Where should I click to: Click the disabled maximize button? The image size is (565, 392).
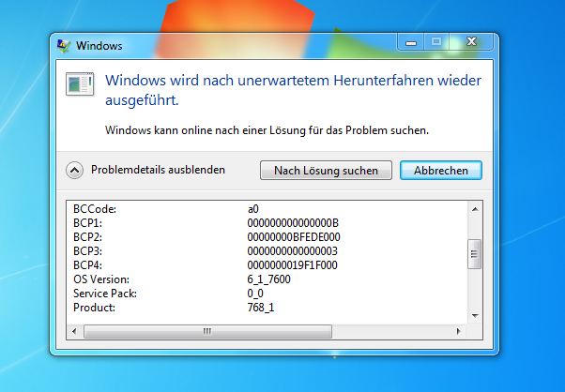pyautogui.click(x=436, y=42)
